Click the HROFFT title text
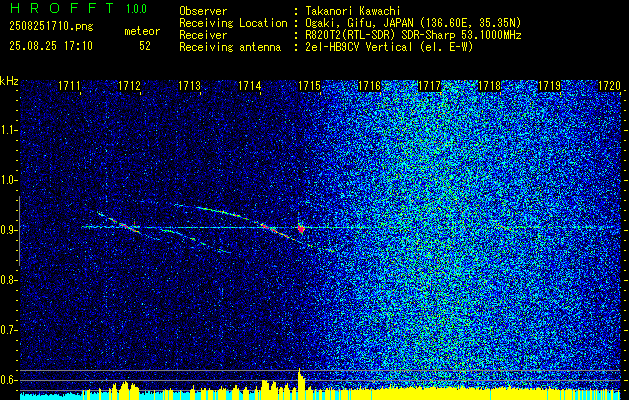The image size is (629, 400). click(x=62, y=8)
